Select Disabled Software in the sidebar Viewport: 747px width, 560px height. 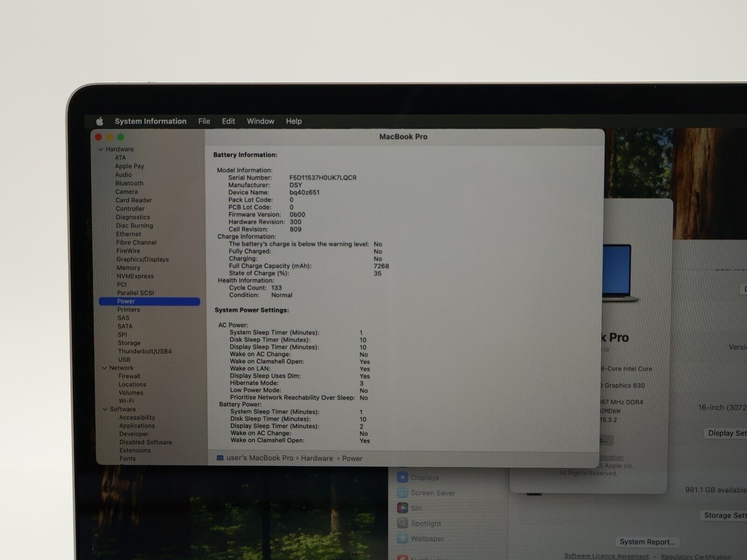click(x=146, y=442)
